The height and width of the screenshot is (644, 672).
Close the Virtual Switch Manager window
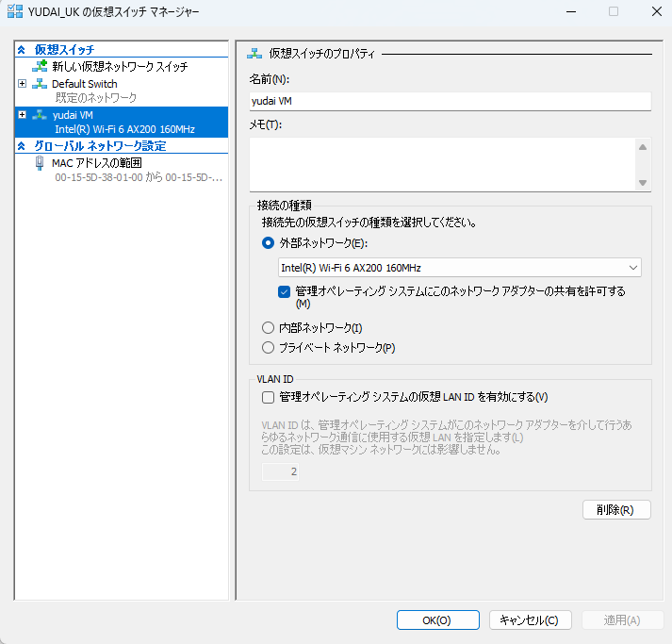656,11
